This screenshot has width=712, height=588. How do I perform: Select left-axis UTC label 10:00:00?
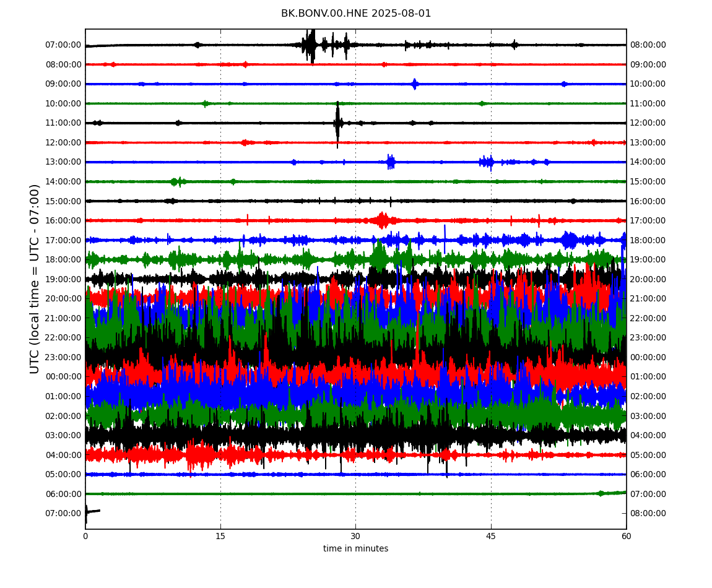[x=64, y=103]
